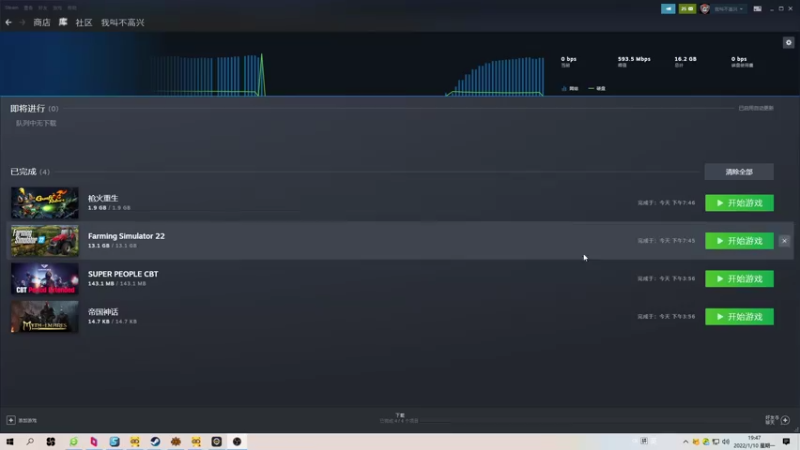This screenshot has width=800, height=450.
Task: Open the 商店 store tab
Action: pos(42,22)
